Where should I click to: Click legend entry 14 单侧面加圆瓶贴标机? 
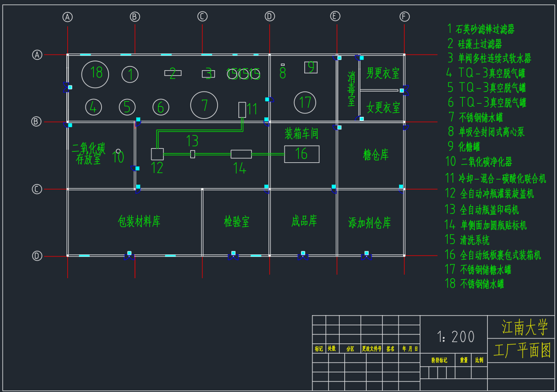pos(486,225)
